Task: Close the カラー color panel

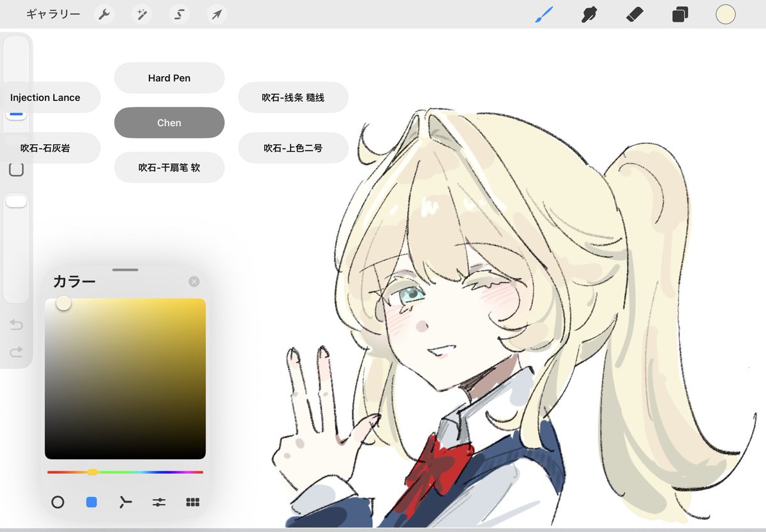Action: tap(194, 281)
